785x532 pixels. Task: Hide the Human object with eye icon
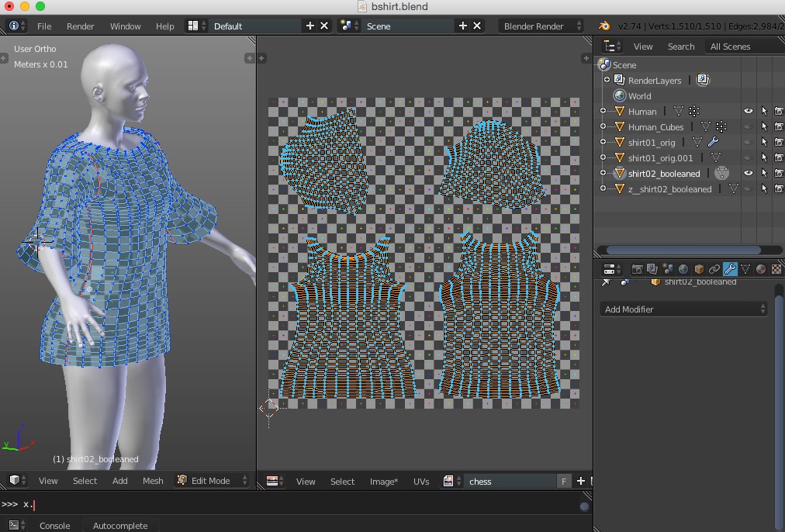[749, 111]
